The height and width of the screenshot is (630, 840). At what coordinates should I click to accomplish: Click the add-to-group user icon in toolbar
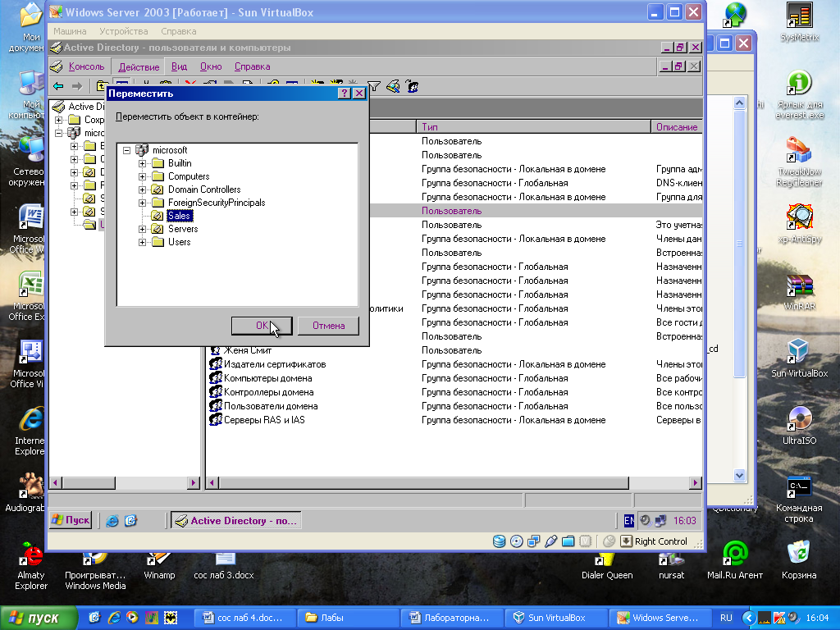point(412,86)
